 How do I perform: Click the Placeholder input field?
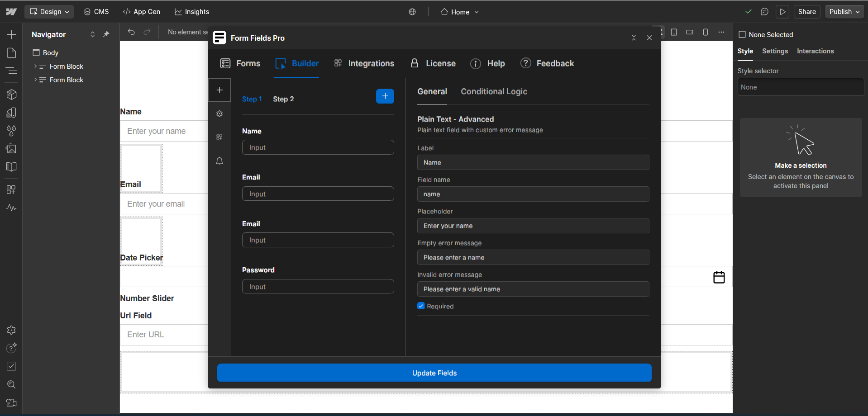tap(533, 226)
